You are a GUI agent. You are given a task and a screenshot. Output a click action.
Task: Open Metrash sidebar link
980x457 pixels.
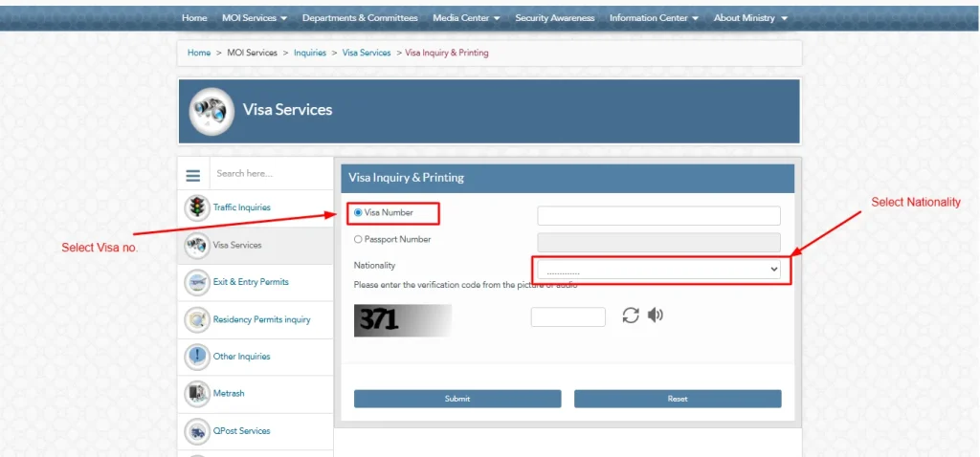click(229, 394)
